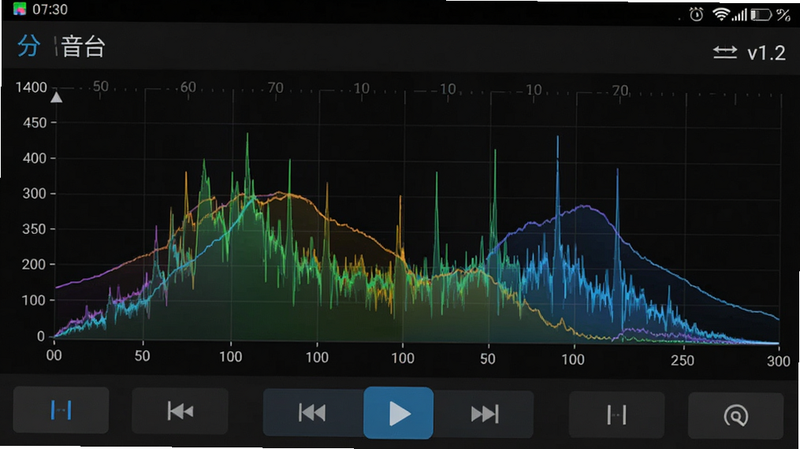Tap the cellular signal bars icon
The image size is (800, 449).
pyautogui.click(x=739, y=15)
